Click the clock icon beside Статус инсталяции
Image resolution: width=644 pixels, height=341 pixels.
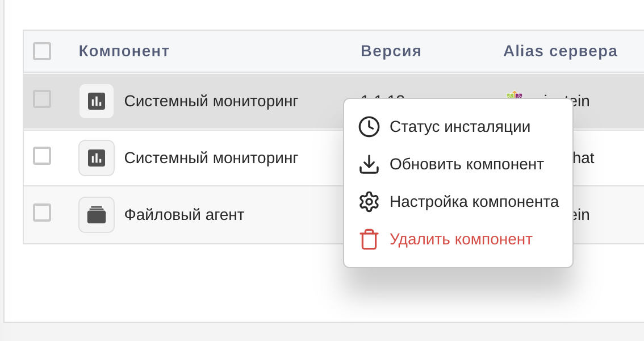point(369,127)
